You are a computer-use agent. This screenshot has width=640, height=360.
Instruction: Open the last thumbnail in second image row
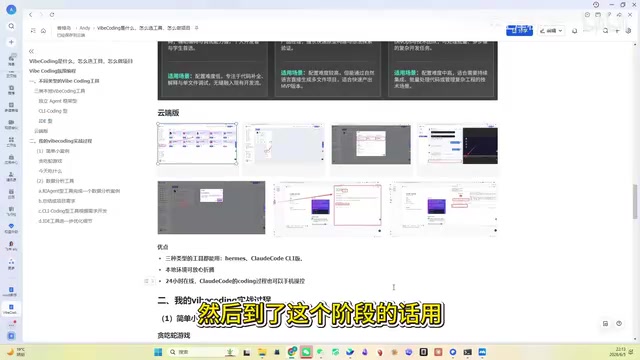pos(444,209)
